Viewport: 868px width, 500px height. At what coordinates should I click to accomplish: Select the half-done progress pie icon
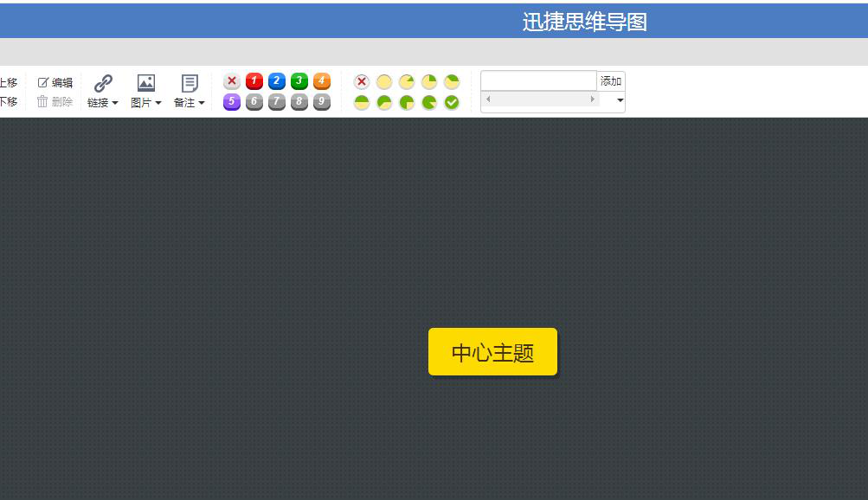[362, 102]
